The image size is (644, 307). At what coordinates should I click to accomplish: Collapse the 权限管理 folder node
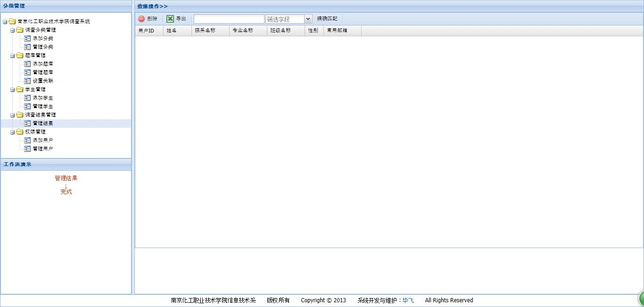[x=13, y=132]
